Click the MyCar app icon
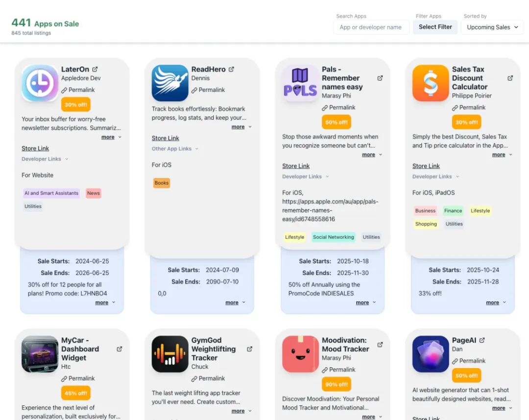Screen dimensions: 529x420 (40, 354)
